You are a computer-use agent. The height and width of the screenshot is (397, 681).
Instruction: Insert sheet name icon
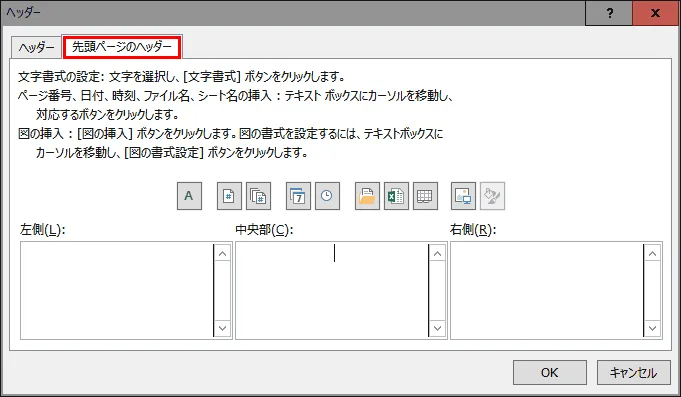point(425,196)
